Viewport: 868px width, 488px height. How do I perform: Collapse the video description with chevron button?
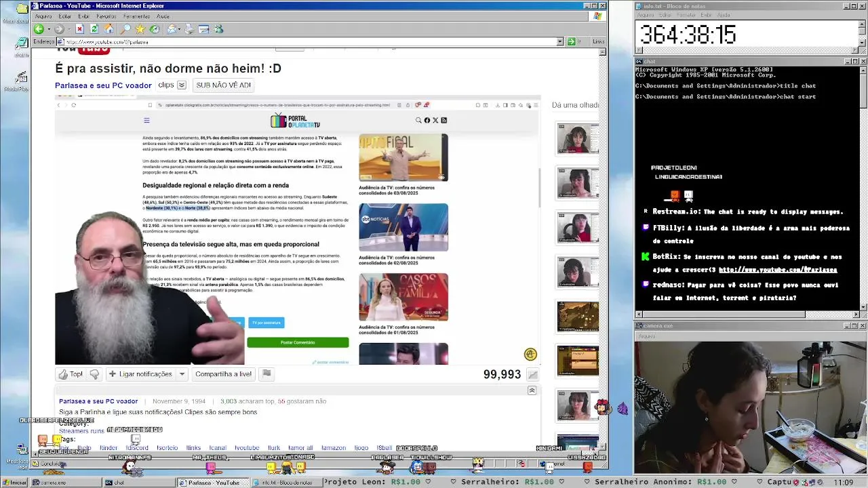[x=532, y=390]
